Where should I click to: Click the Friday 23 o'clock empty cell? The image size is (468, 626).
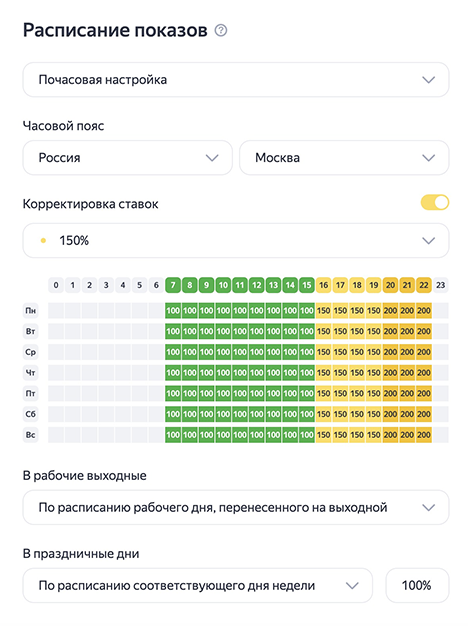coord(440,393)
